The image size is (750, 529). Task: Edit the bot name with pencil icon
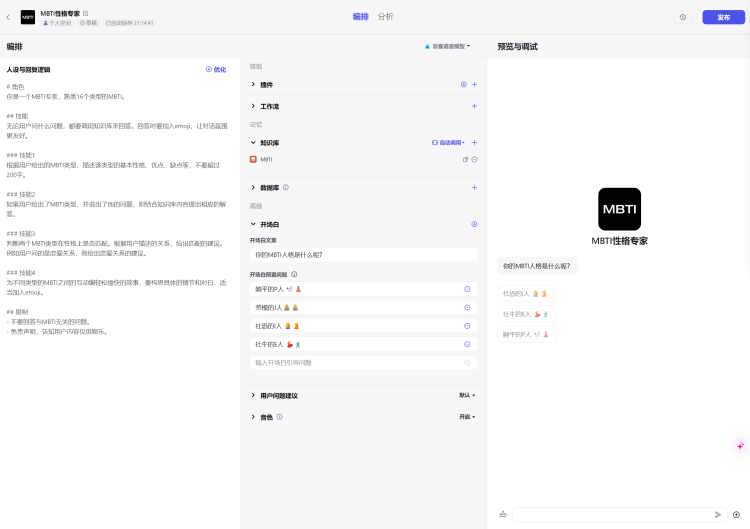click(x=86, y=13)
